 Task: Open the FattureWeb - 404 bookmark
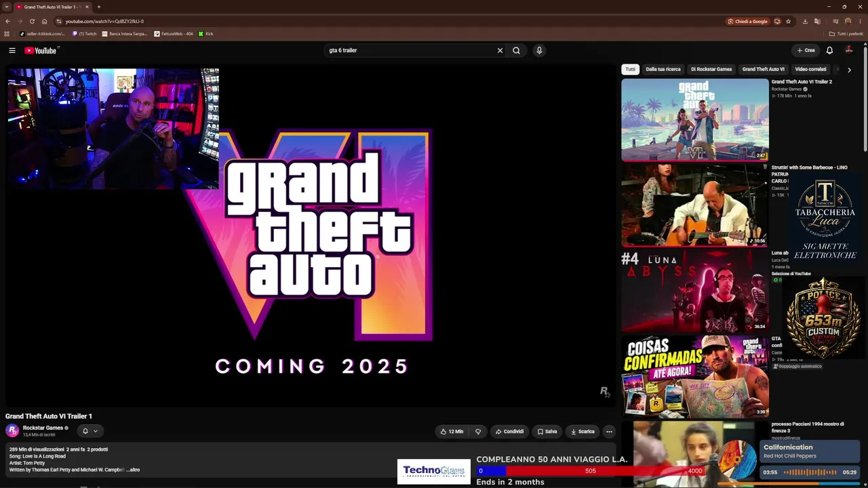(x=174, y=34)
